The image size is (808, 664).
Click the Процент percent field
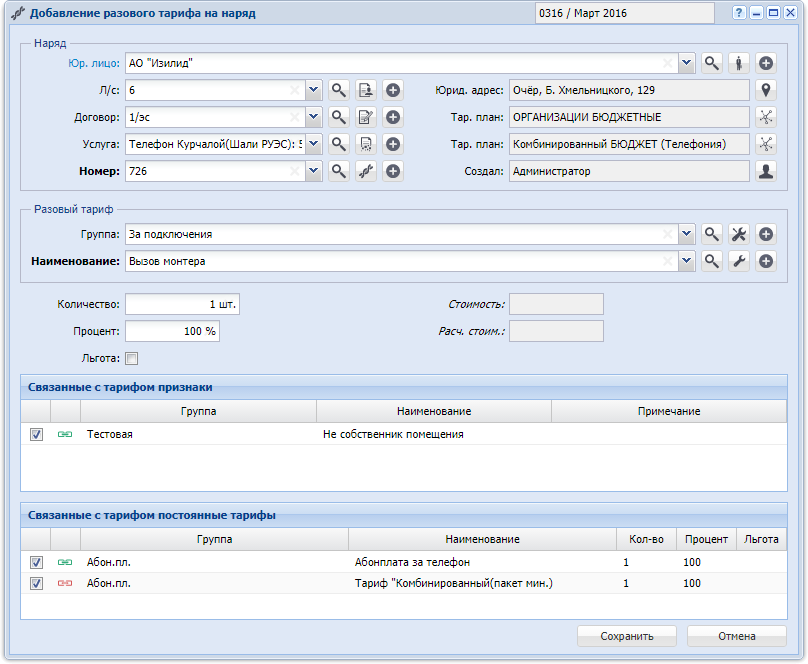point(173,331)
